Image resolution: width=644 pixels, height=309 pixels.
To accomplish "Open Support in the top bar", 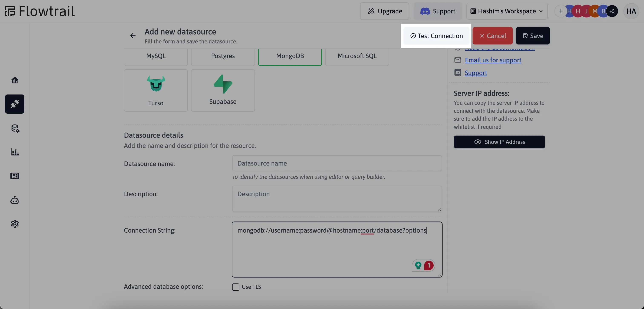I will (438, 11).
